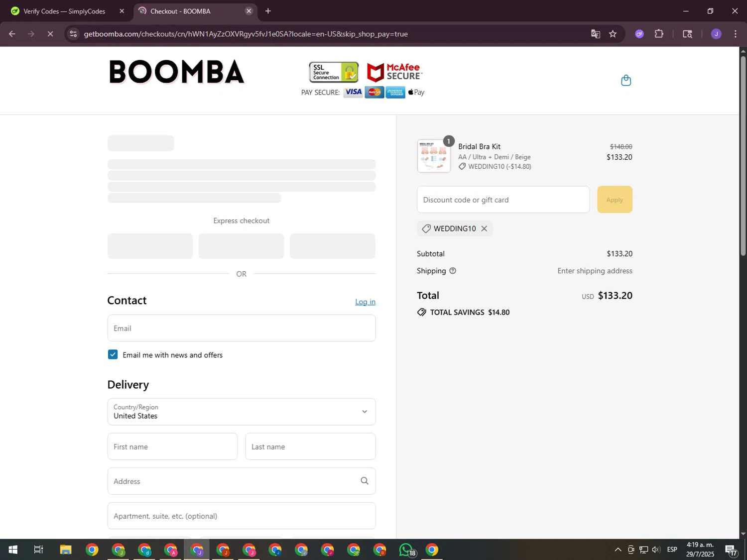Open the volume control in system tray
This screenshot has height=560, width=747.
pos(656,550)
